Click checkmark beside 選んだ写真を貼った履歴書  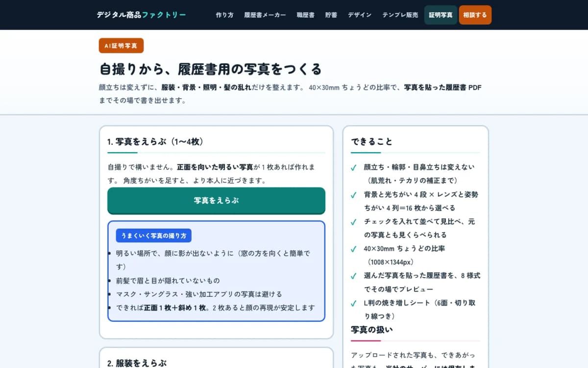353,276
